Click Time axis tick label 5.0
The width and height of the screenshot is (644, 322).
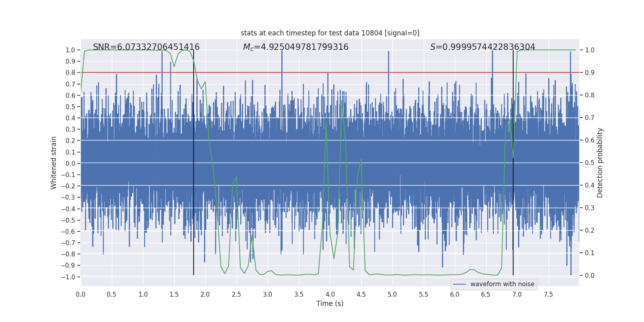(x=392, y=295)
